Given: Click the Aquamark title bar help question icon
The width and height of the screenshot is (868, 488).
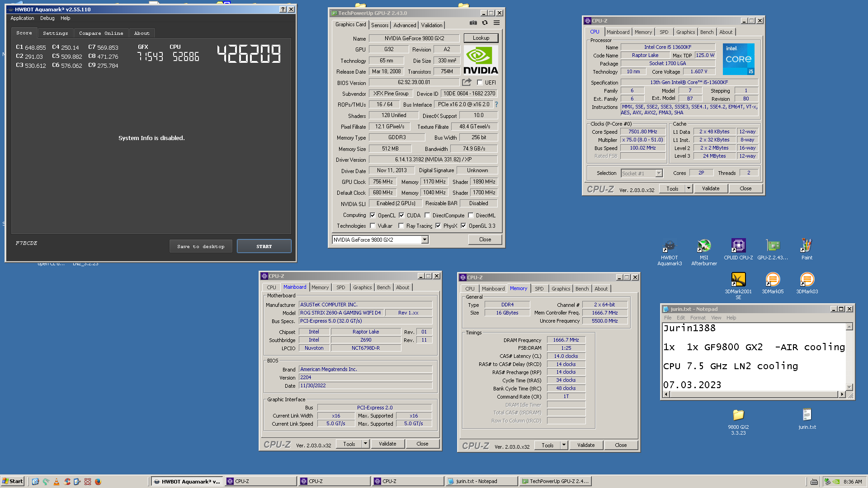Looking at the screenshot, I should pos(283,9).
